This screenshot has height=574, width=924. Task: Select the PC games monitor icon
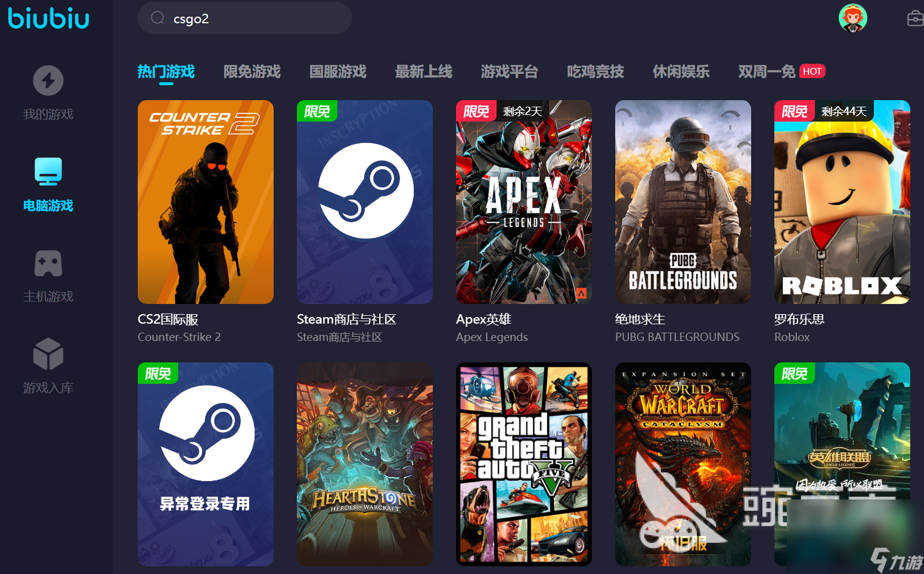point(48,172)
